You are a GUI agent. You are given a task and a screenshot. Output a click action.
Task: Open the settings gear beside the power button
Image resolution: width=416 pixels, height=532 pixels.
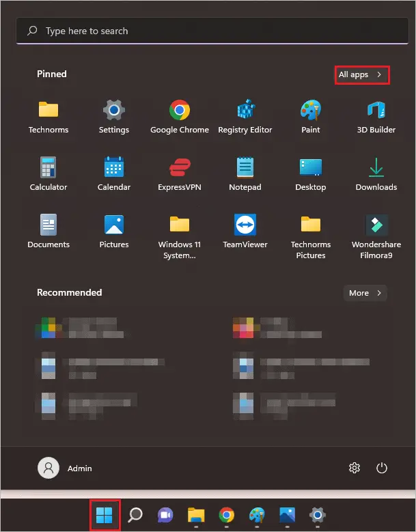pos(355,468)
